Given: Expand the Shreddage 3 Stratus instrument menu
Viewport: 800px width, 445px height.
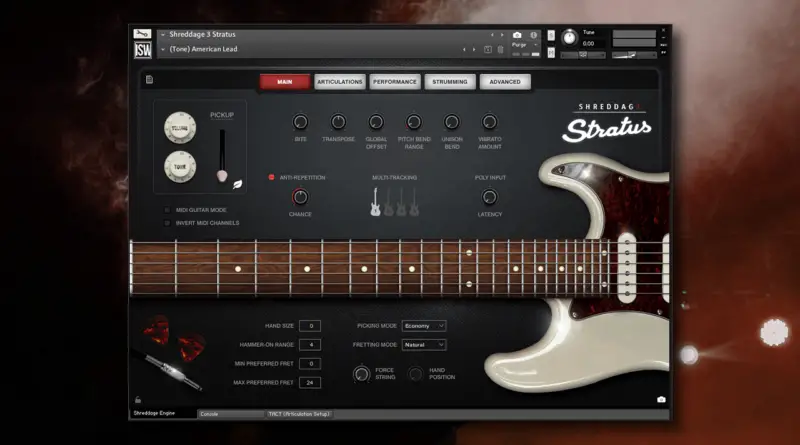Looking at the screenshot, I should (x=163, y=35).
